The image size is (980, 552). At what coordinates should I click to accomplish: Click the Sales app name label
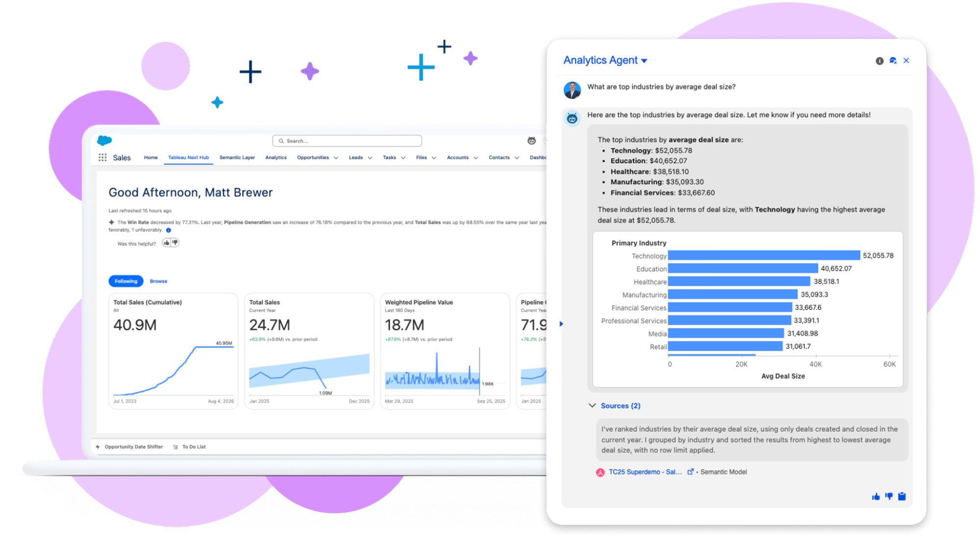(122, 158)
